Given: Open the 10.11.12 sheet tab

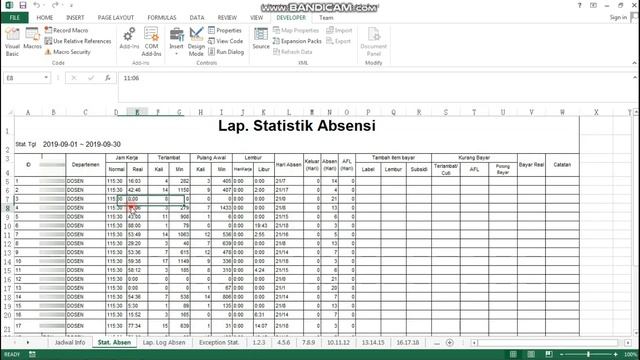Looking at the screenshot, I should point(338,342).
